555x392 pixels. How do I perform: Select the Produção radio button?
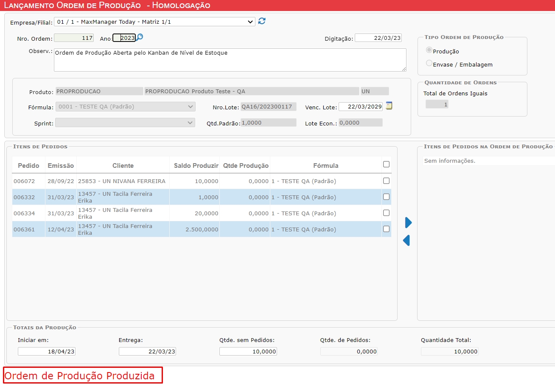click(x=429, y=50)
